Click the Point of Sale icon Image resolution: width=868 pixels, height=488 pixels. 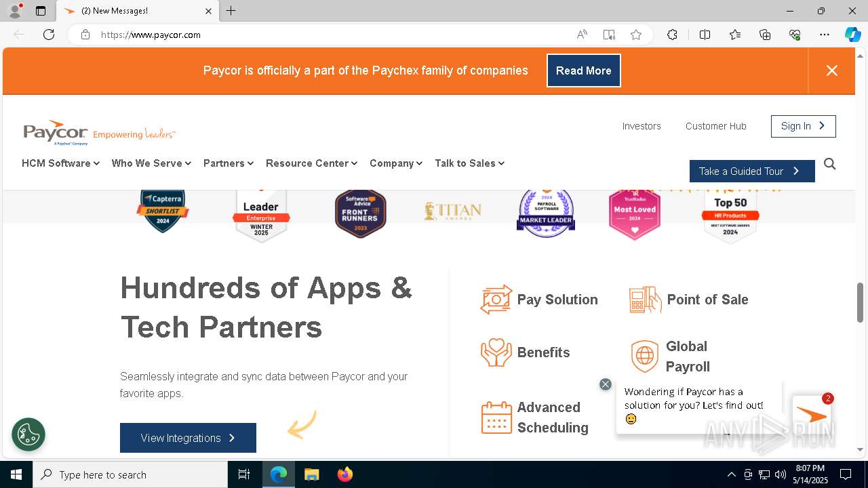click(x=646, y=300)
